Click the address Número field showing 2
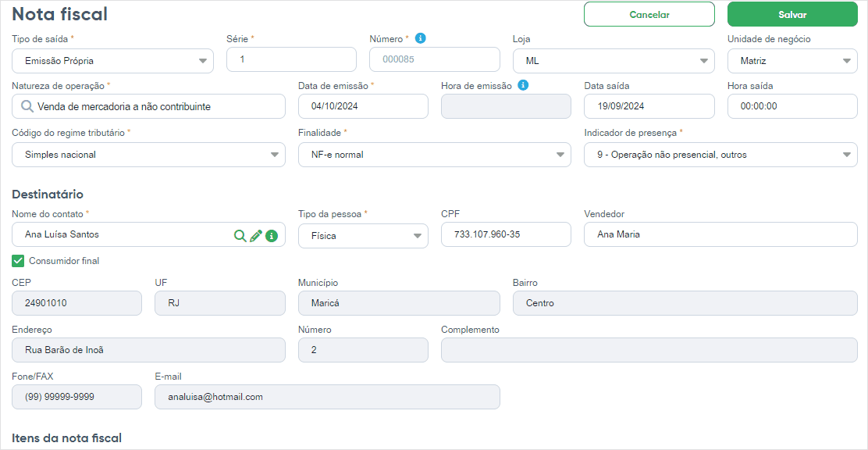Screen dimensions: 868x450 click(363, 350)
